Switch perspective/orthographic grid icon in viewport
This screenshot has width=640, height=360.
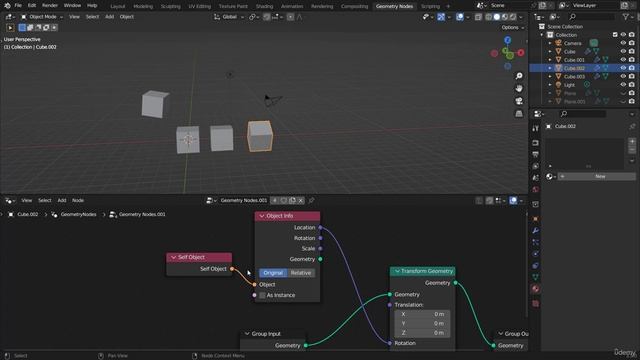(x=519, y=113)
